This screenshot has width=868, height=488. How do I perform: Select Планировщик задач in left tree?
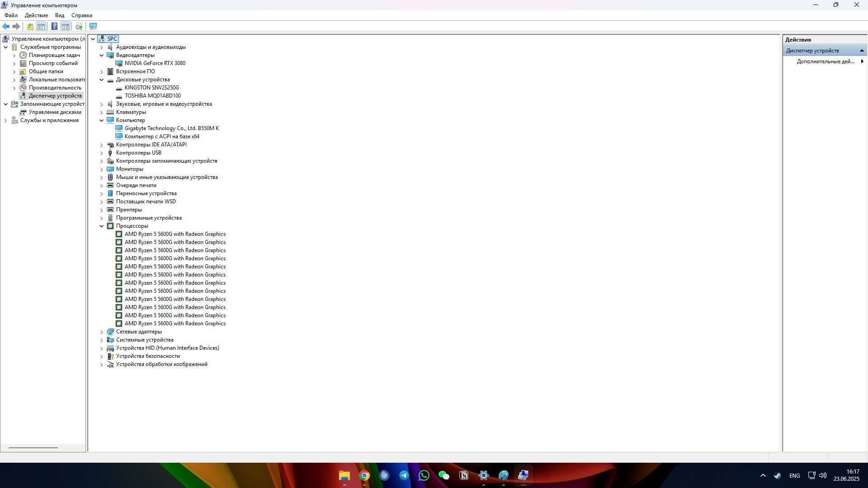click(x=54, y=55)
